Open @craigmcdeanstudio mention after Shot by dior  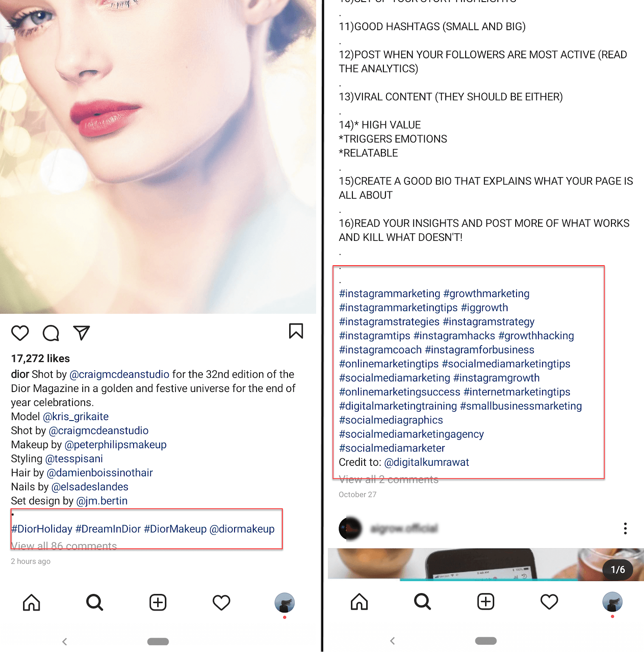click(119, 374)
